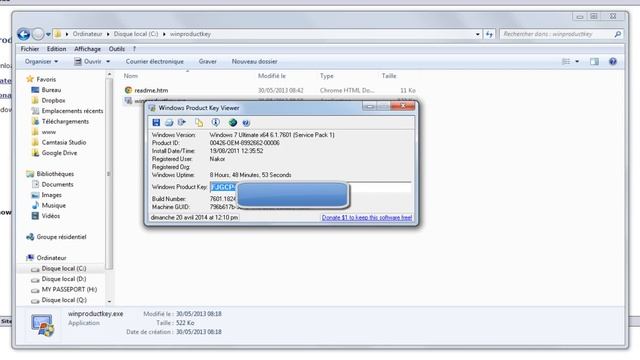
Task: Click the readme.htm Chrome file icon
Action: [x=128, y=90]
